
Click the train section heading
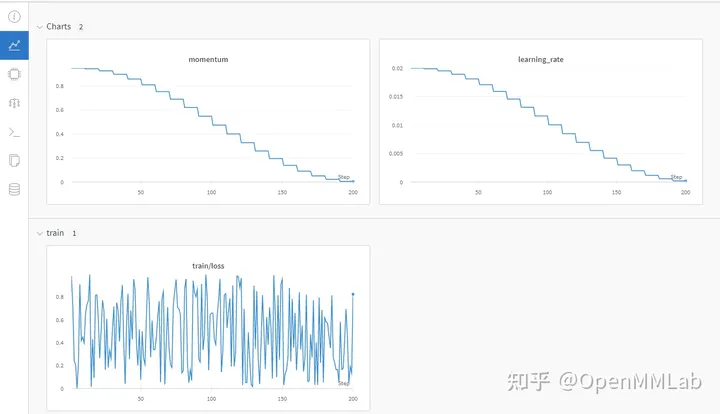click(55, 233)
